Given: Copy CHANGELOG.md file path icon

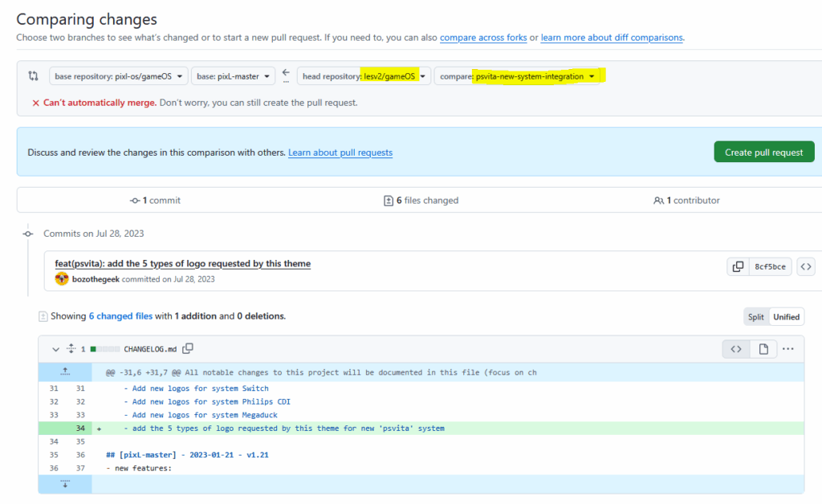Looking at the screenshot, I should click(x=188, y=349).
